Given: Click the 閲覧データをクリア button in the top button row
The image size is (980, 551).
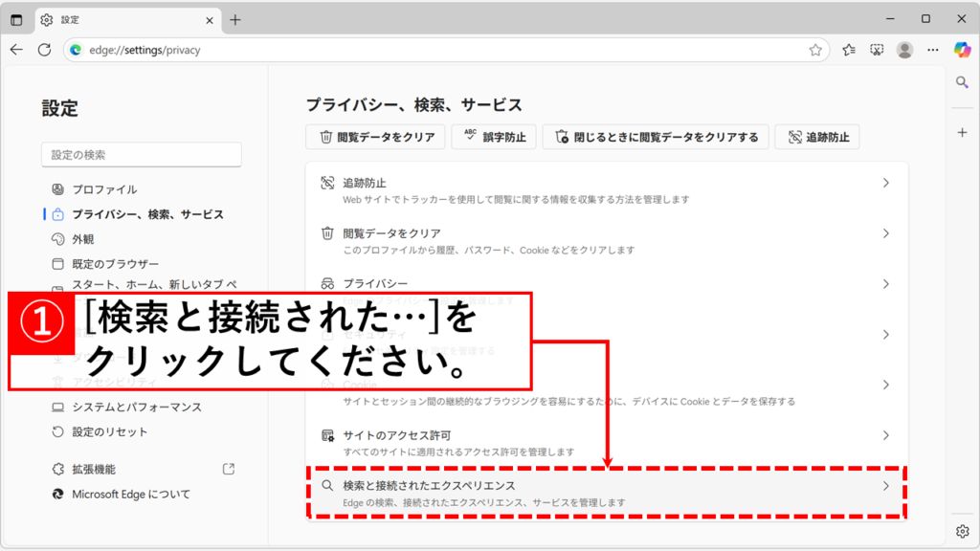Looking at the screenshot, I should (x=375, y=137).
